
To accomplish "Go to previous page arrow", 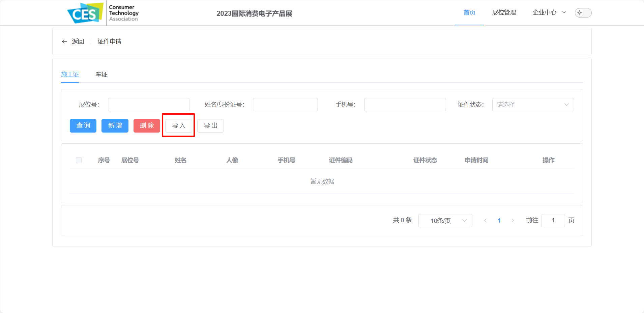I will 486,221.
